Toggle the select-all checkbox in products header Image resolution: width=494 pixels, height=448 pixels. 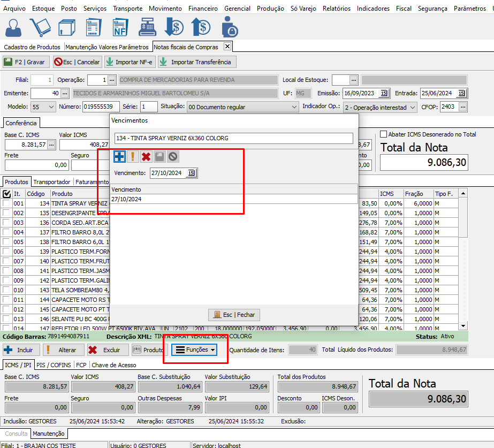coord(7,194)
